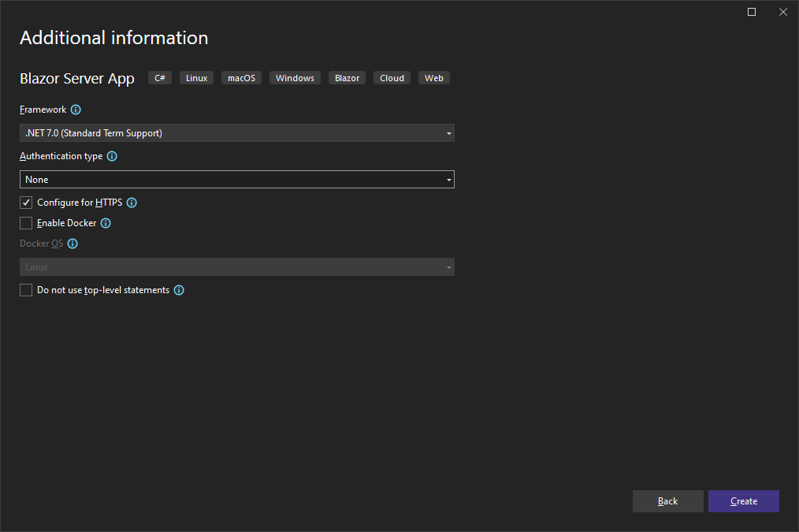Close the Additional information dialog
Screen dimensions: 799x532
pos(783,12)
